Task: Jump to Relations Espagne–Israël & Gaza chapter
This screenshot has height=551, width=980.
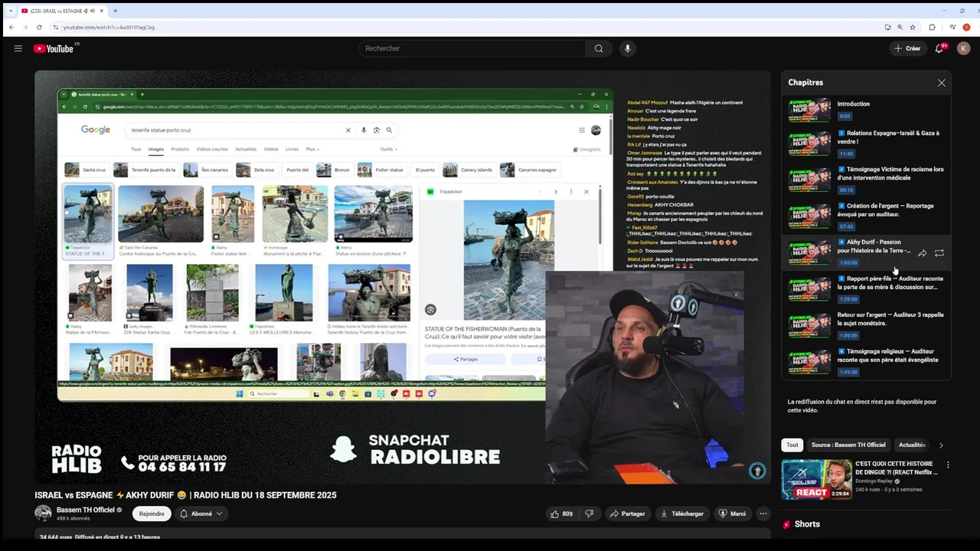Action: 866,143
